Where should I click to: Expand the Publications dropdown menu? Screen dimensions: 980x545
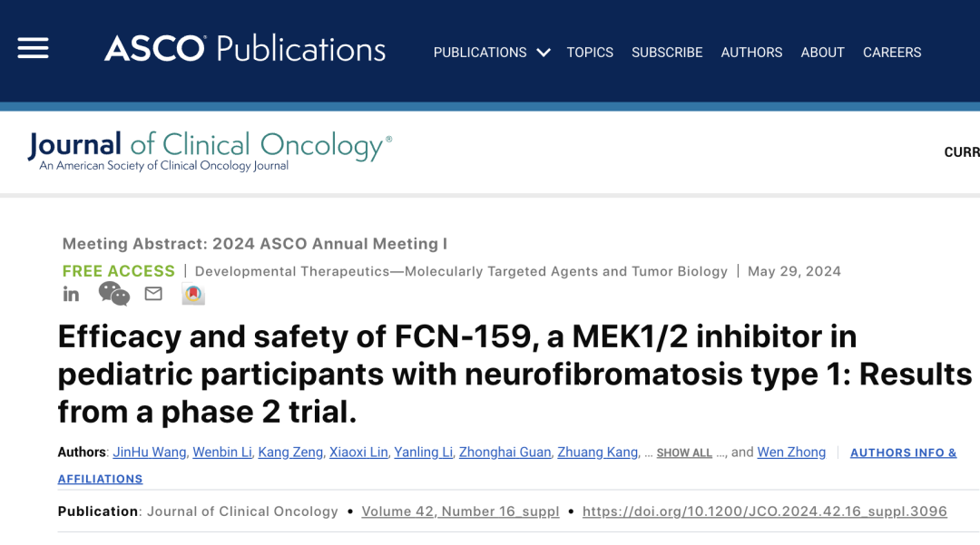click(x=491, y=53)
